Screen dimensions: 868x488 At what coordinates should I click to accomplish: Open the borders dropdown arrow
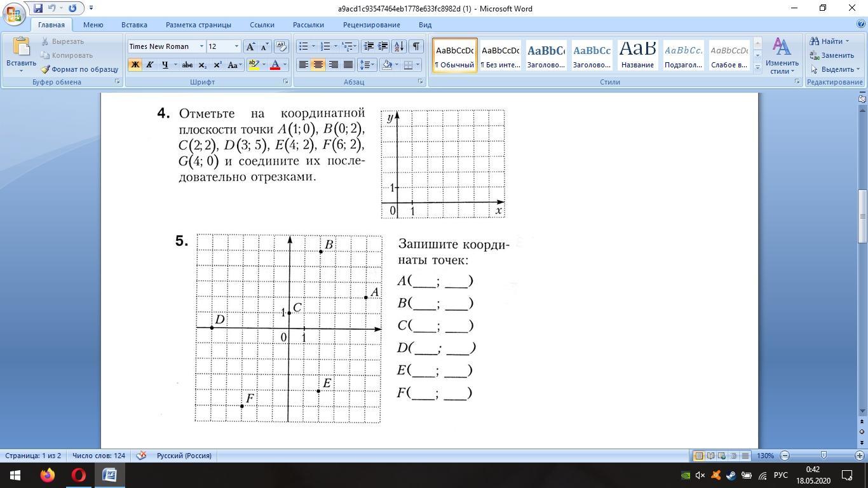pyautogui.click(x=417, y=65)
